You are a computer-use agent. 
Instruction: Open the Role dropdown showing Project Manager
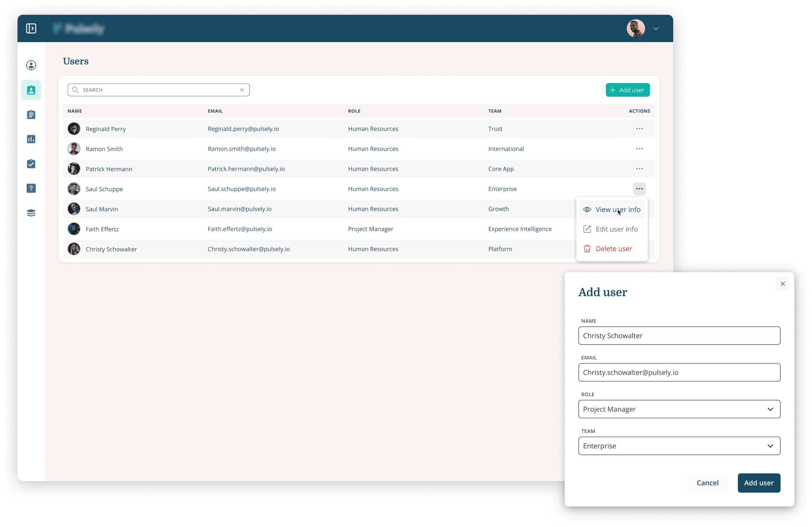679,409
